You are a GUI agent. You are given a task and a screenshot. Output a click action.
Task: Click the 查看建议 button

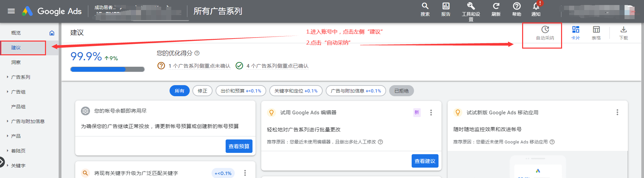point(425,161)
